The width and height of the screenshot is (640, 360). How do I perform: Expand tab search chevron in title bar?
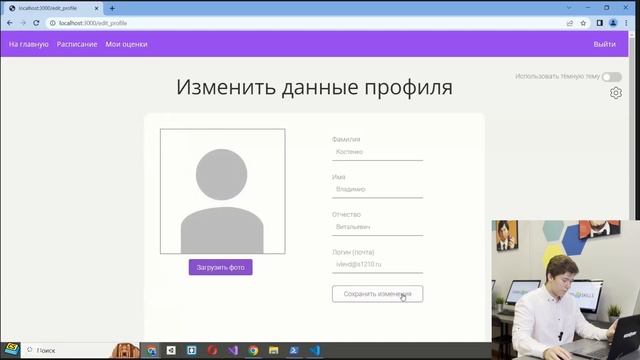pyautogui.click(x=569, y=8)
